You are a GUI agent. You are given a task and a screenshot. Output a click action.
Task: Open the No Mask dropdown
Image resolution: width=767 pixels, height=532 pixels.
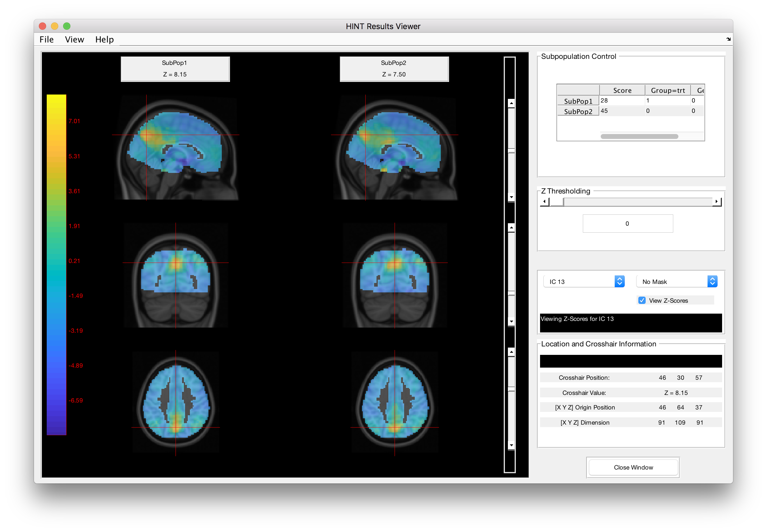[677, 282]
